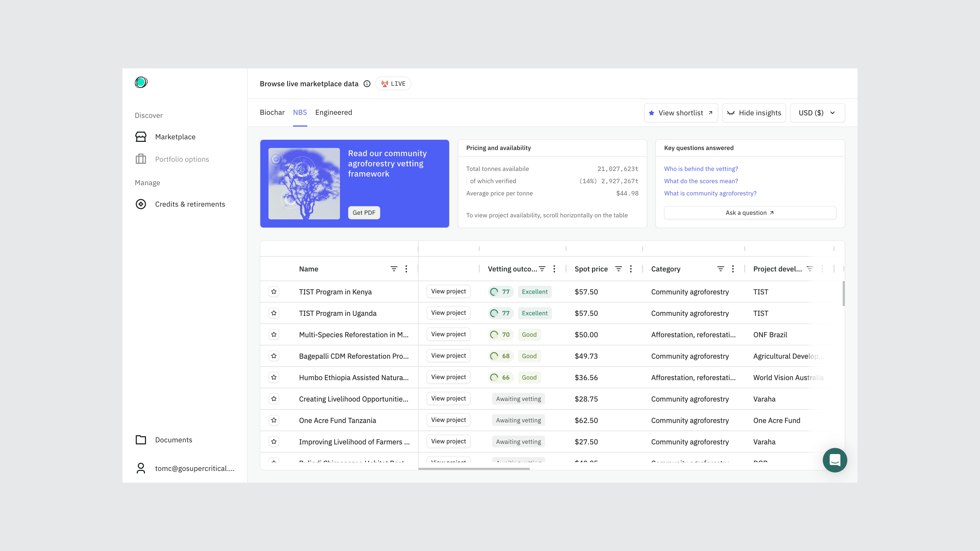Open the filter on the Name column
The height and width of the screenshot is (551, 980).
pos(394,269)
